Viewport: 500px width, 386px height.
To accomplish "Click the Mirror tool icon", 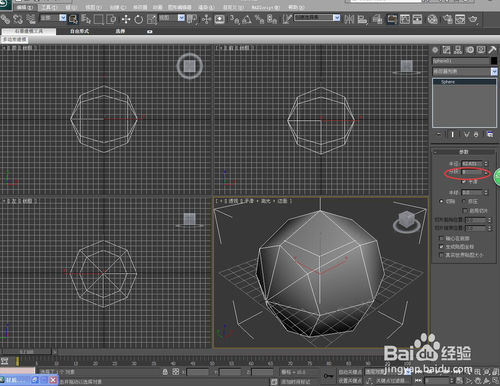I will pyautogui.click(x=349, y=19).
